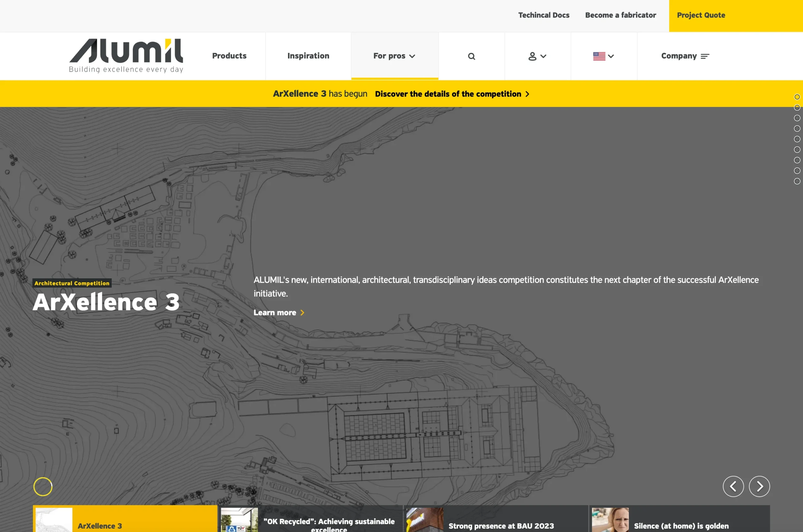Image resolution: width=803 pixels, height=532 pixels.
Task: Click the yellow slide progress circle
Action: 43,487
